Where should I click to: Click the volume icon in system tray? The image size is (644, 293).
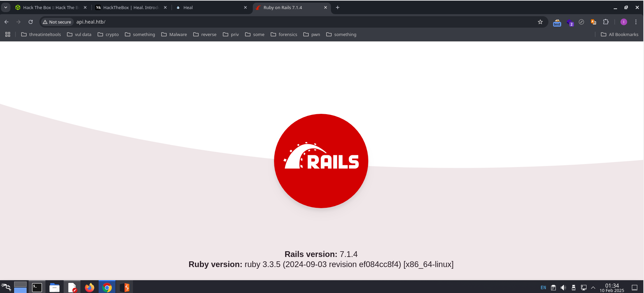(x=563, y=288)
